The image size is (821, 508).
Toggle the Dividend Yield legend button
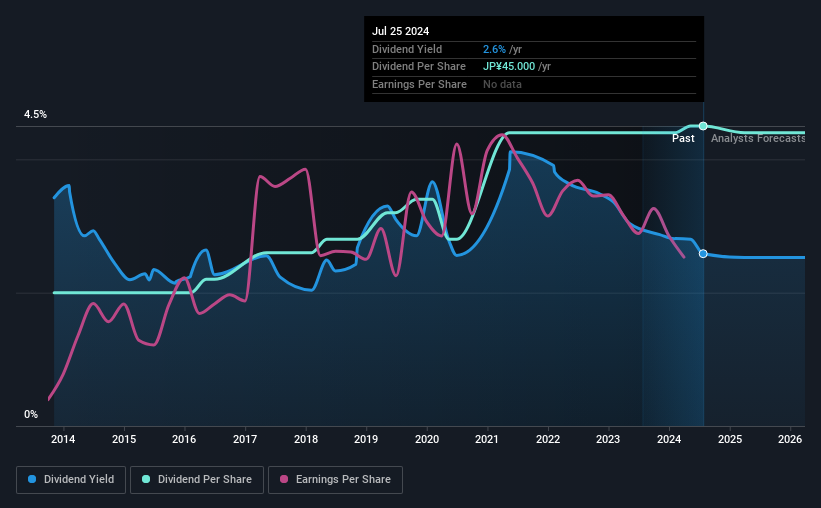(x=71, y=480)
